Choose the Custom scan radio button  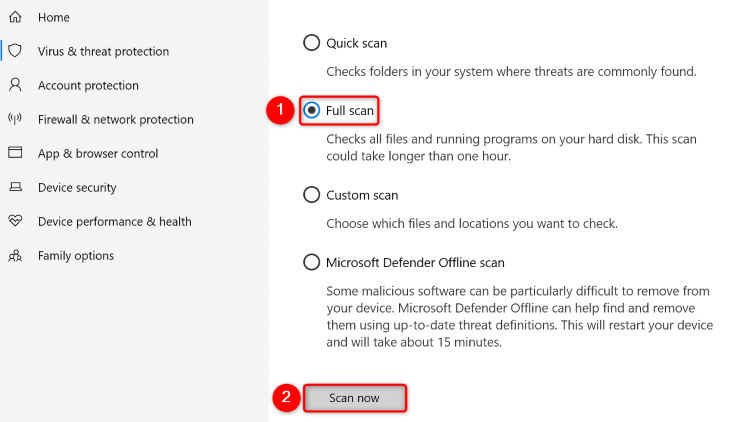pos(311,195)
